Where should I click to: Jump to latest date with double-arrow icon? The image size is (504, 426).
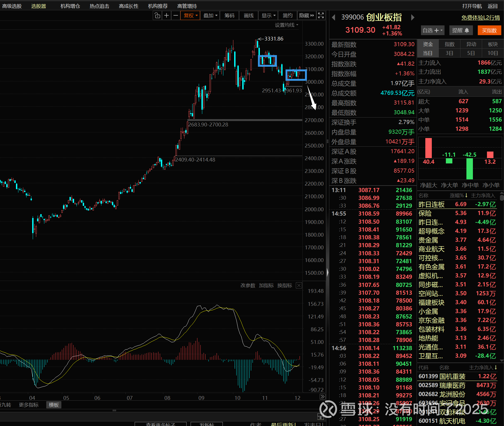click(323, 397)
